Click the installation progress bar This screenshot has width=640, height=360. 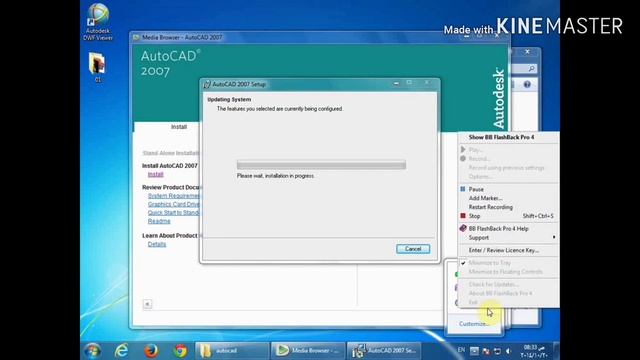pyautogui.click(x=321, y=165)
